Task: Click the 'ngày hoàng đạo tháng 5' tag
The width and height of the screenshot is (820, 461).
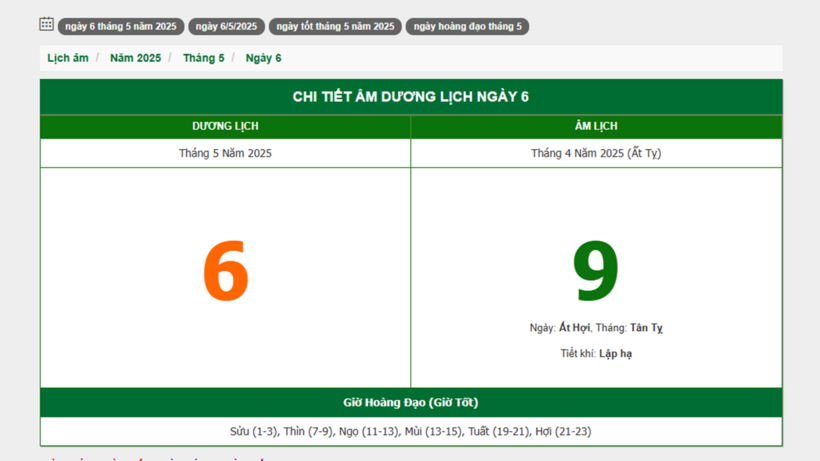Action: (467, 26)
